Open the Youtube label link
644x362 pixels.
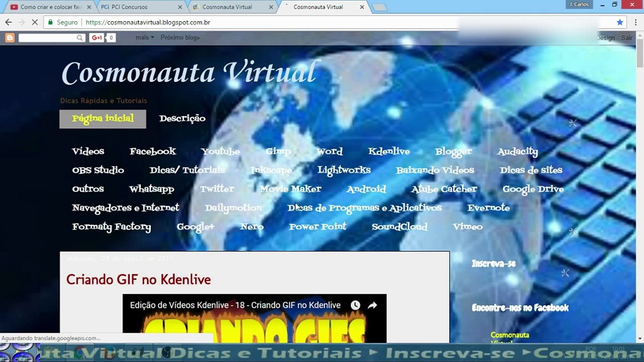(220, 151)
